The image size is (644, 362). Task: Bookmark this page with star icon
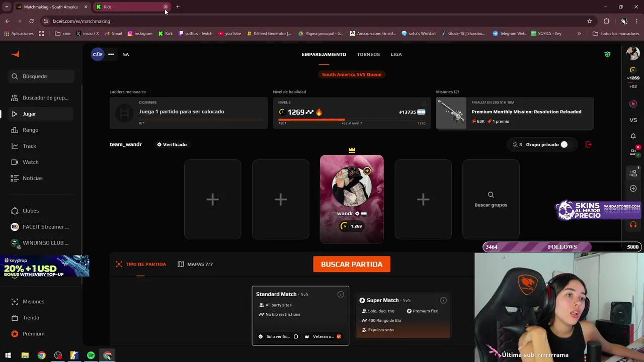tap(590, 21)
